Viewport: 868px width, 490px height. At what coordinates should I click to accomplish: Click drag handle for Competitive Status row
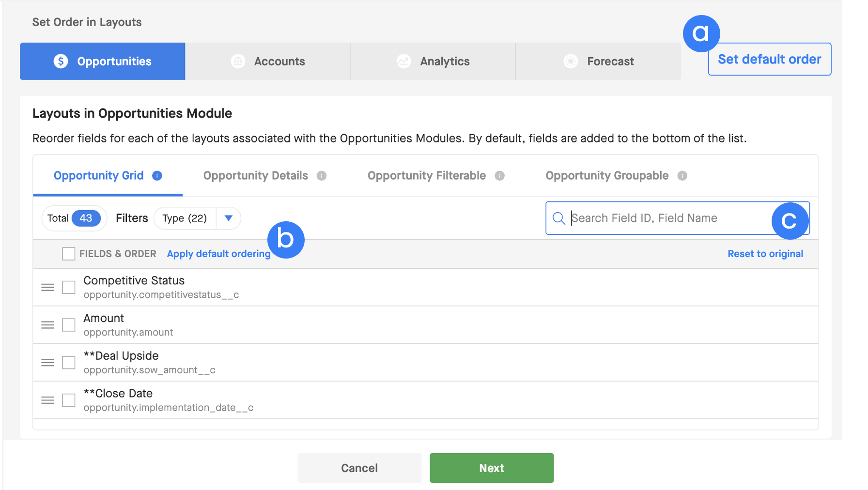click(x=47, y=287)
